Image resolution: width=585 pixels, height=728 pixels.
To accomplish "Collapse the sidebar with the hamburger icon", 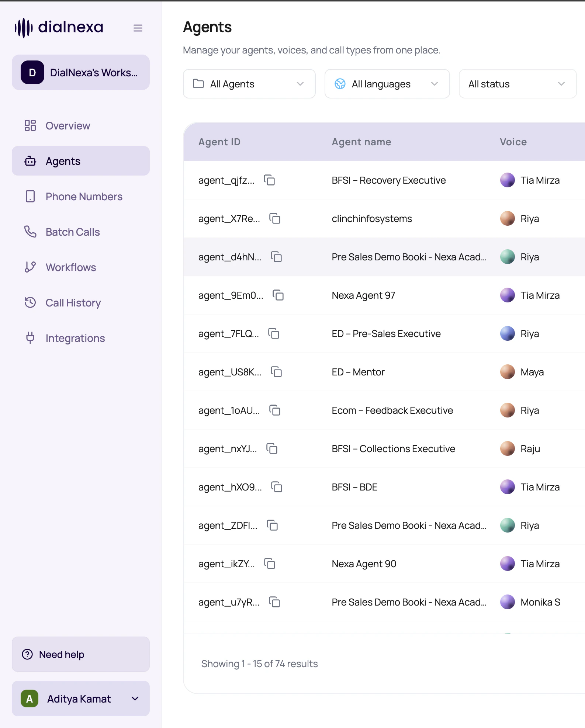I will click(x=138, y=28).
